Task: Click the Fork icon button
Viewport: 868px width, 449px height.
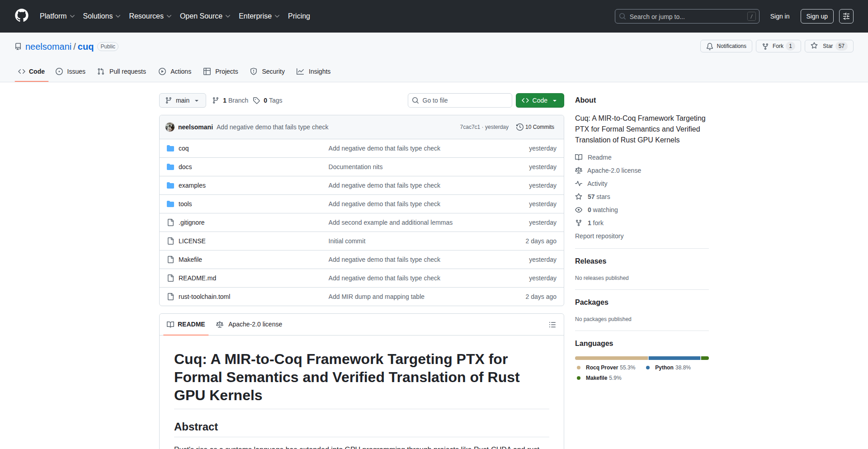Action: tap(778, 46)
